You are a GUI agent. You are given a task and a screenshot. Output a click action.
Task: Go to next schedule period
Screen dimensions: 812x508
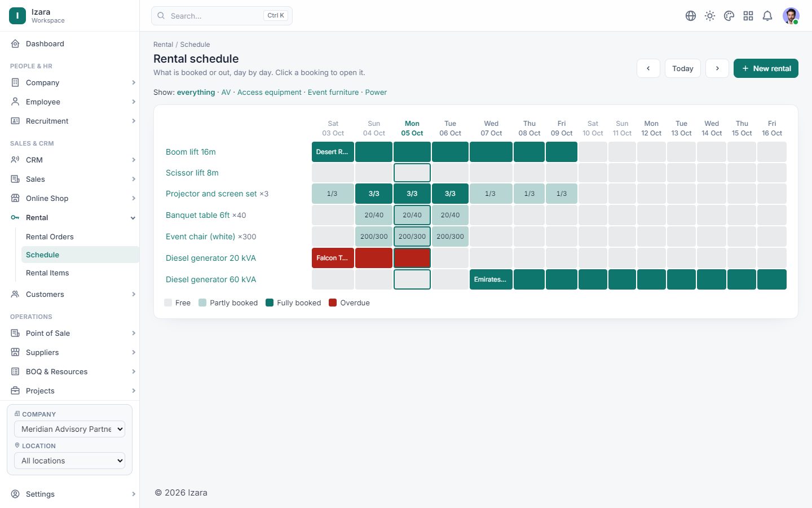pyautogui.click(x=717, y=68)
